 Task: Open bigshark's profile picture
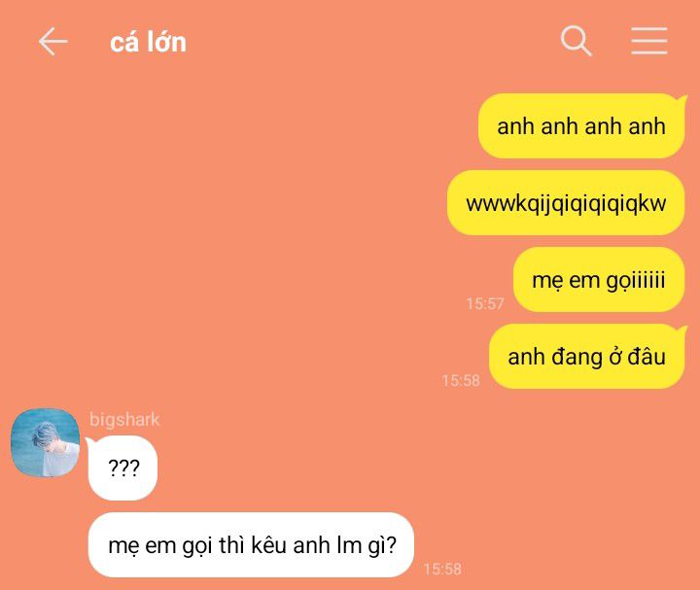(x=45, y=442)
